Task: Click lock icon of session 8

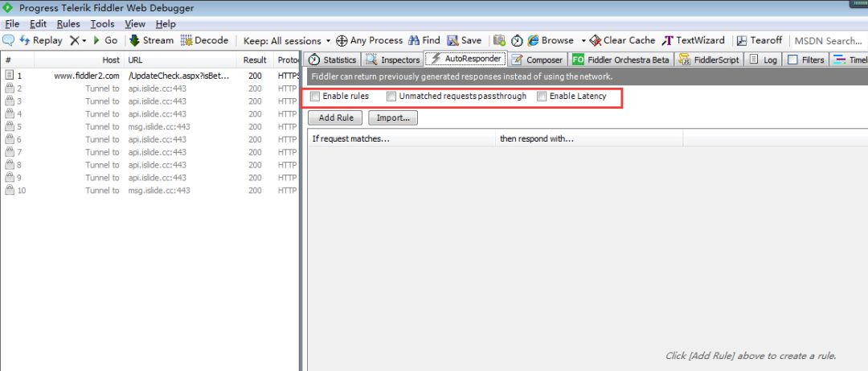Action: 9,165
